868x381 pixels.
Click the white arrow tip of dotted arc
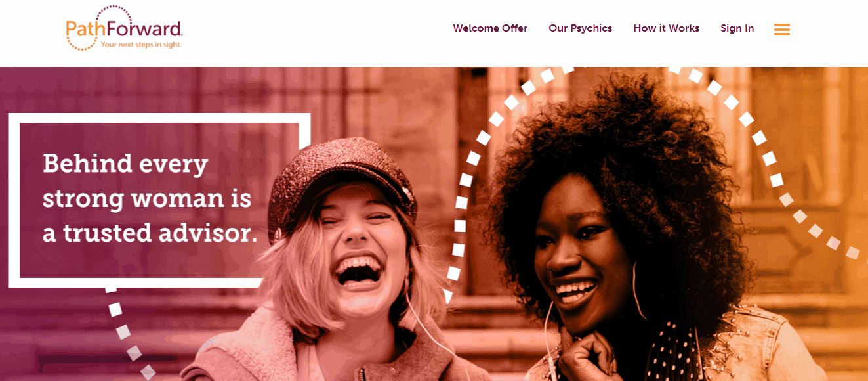(x=448, y=296)
